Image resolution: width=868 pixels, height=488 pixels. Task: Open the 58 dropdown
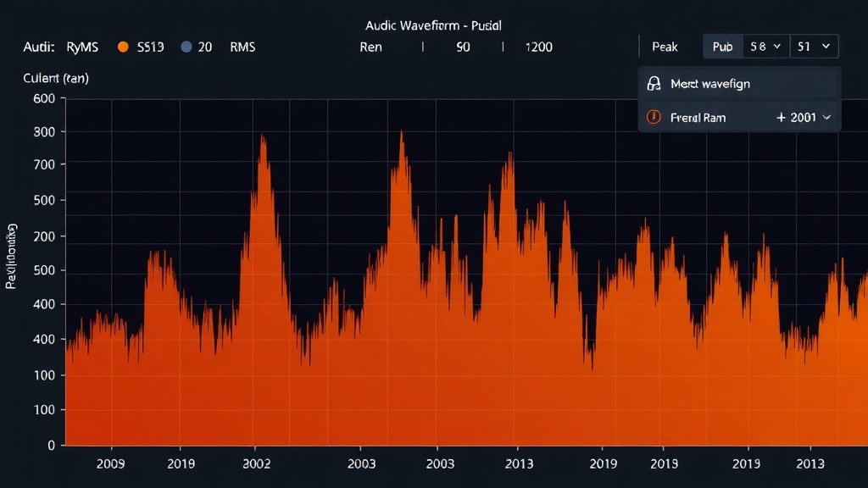(x=765, y=47)
